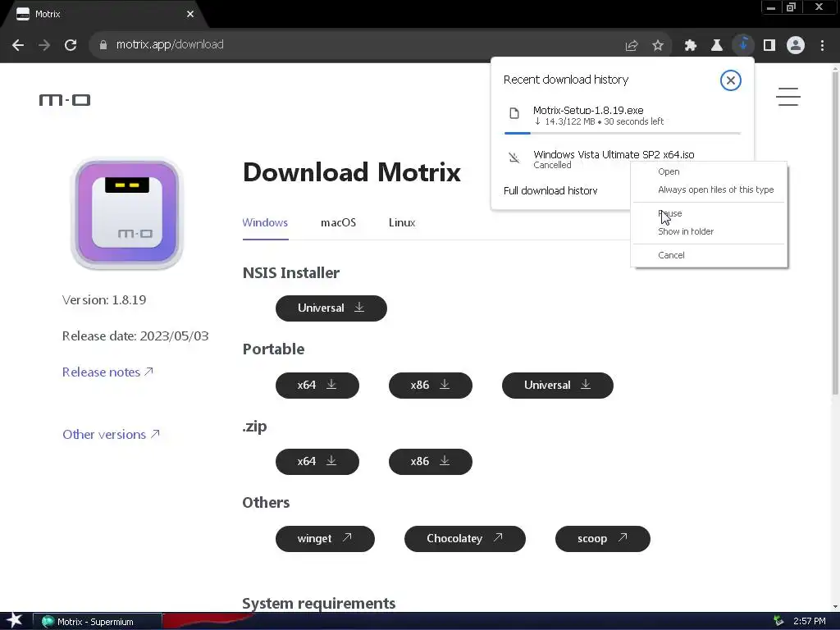Open the hamburger menu on Motrix site
840x630 pixels.
[788, 97]
